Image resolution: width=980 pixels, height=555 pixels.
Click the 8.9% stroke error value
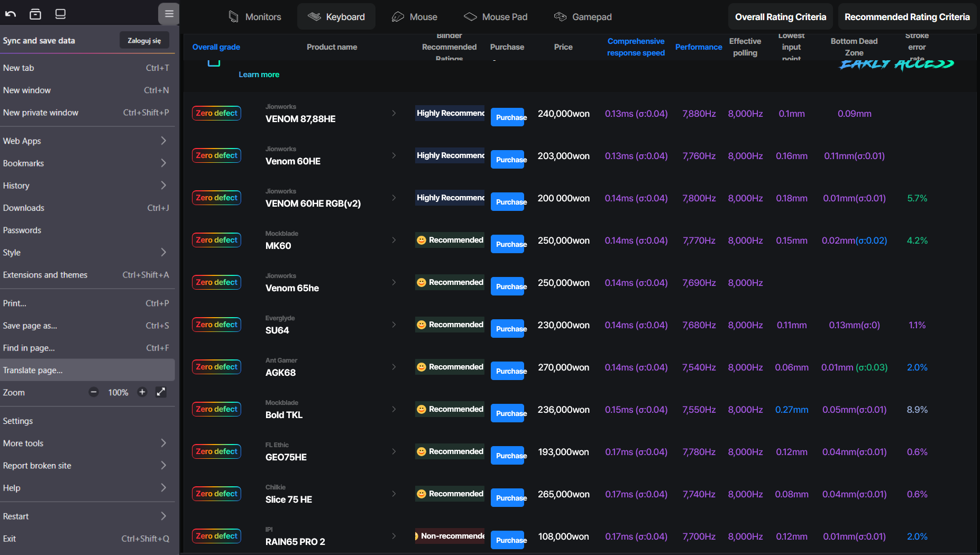click(x=917, y=410)
